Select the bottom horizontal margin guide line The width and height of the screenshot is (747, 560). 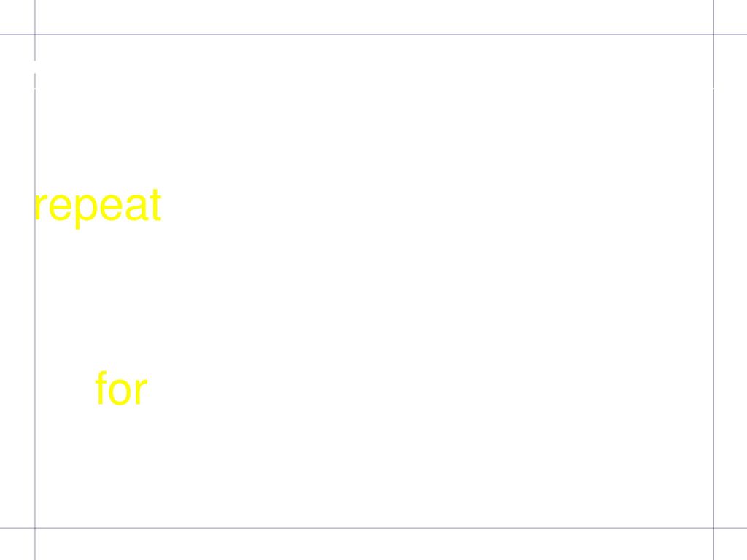pos(373,528)
